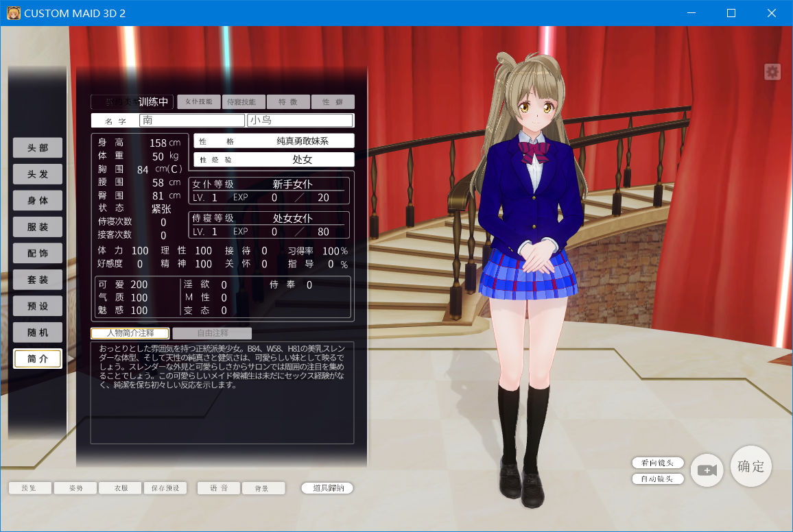This screenshot has height=532, width=793.
Task: Click the Custom Maid 3D 2 title icon
Action: [x=14, y=13]
